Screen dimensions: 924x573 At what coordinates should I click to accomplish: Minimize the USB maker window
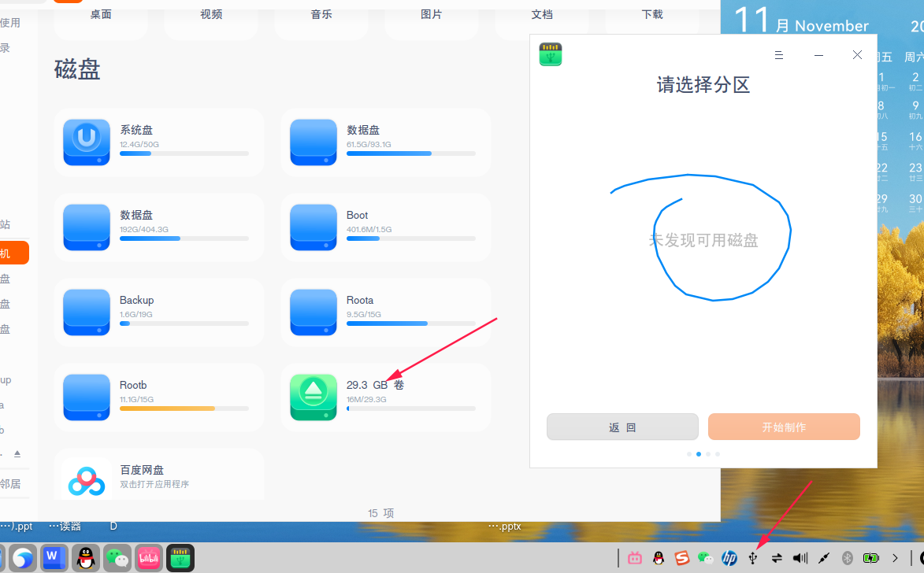[818, 55]
